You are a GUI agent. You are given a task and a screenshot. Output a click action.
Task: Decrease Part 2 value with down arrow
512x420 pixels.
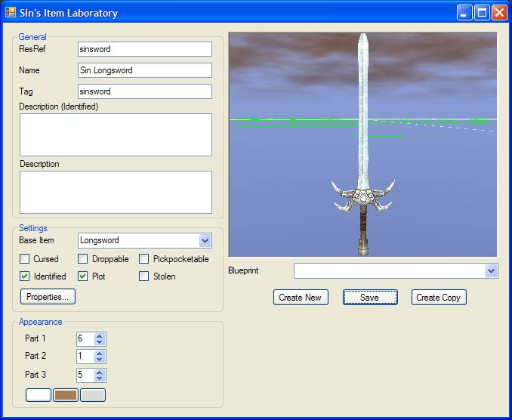[x=100, y=360]
